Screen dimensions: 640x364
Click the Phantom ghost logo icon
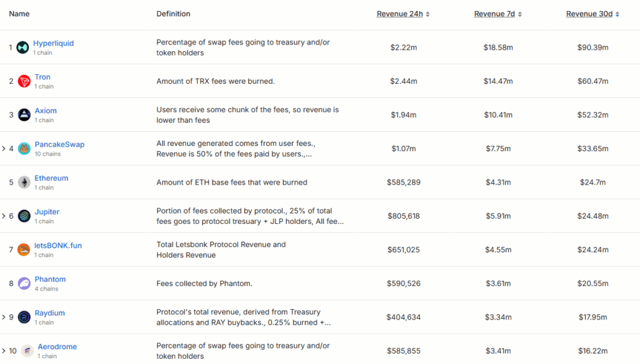pyautogui.click(x=24, y=283)
